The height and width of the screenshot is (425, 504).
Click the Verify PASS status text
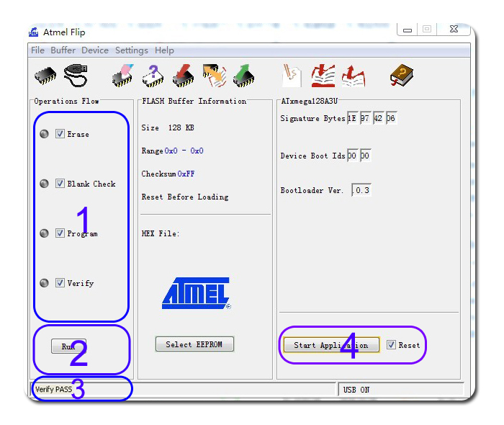[54, 389]
